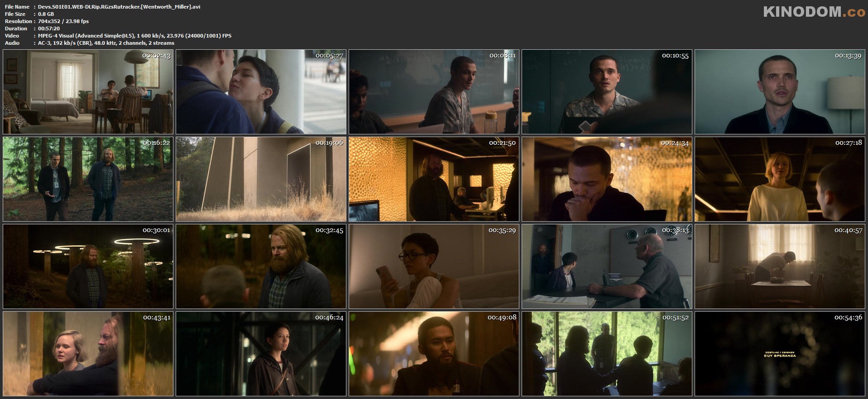The width and height of the screenshot is (868, 399).
Task: Select the thumbnail timestamped 00:24:34
Action: [607, 179]
